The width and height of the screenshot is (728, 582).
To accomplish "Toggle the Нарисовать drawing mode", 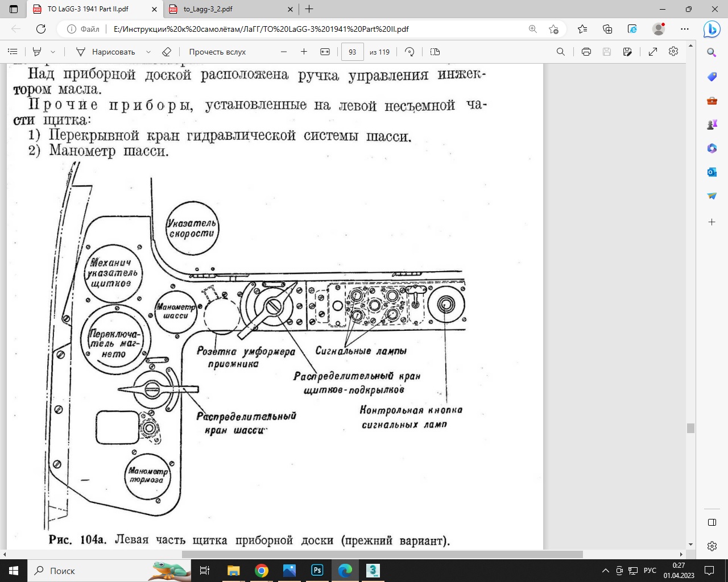I will click(x=106, y=52).
